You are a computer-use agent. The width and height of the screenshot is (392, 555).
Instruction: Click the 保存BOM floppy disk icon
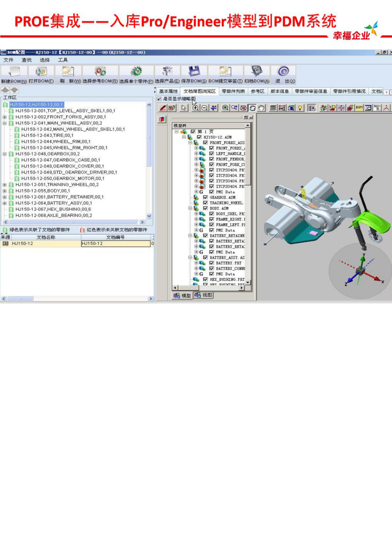click(194, 72)
